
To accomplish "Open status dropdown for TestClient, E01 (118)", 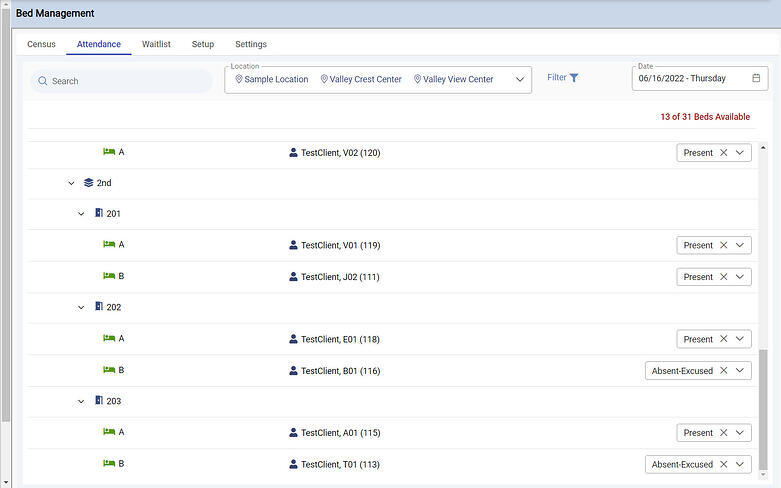I will point(740,339).
